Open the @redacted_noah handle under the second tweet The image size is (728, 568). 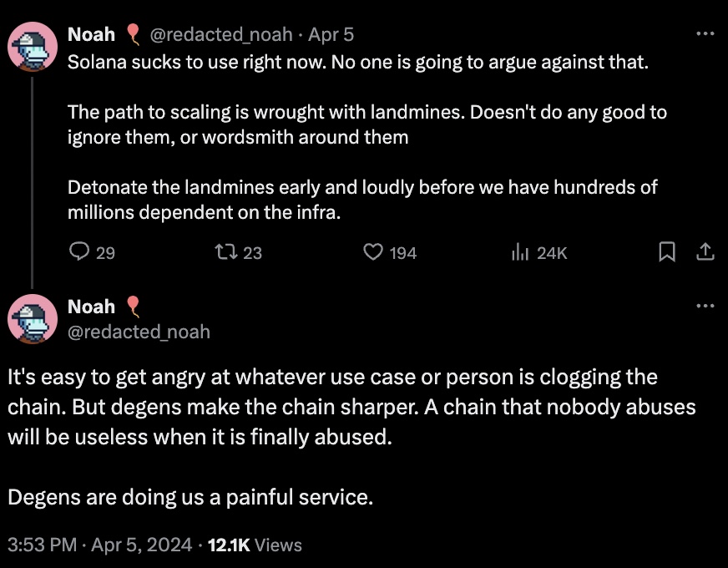pyautogui.click(x=139, y=332)
